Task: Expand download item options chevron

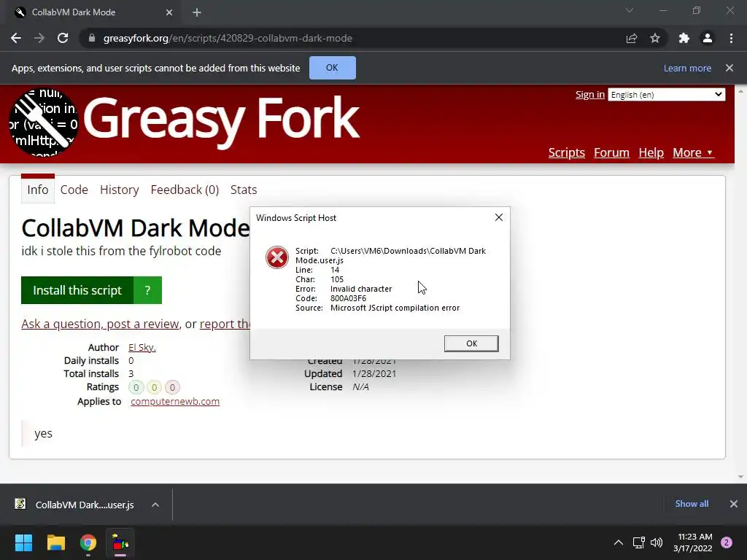Action: click(x=155, y=505)
